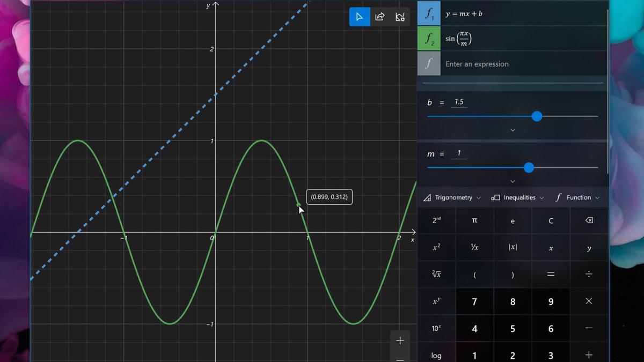Image resolution: width=644 pixels, height=362 pixels.
Task: Toggle the 2nd function key
Action: point(436,220)
